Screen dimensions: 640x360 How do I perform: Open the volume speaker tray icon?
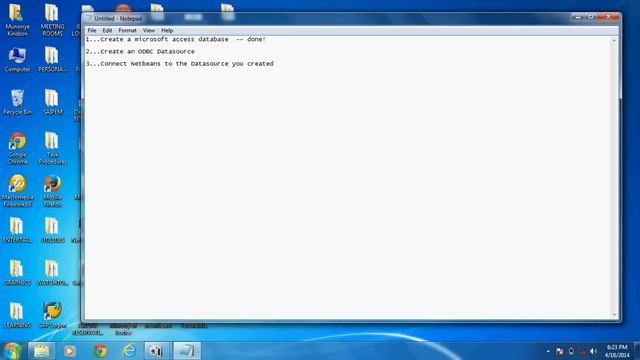click(593, 351)
